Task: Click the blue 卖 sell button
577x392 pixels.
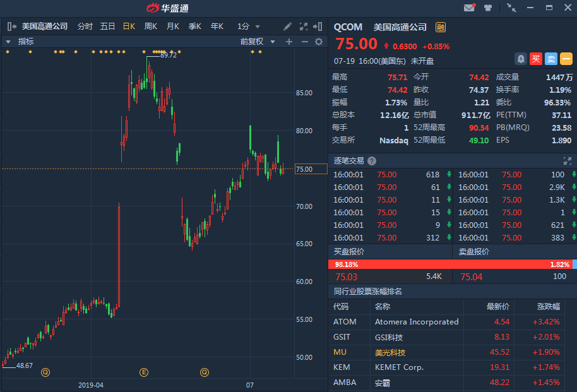Action: [551, 59]
